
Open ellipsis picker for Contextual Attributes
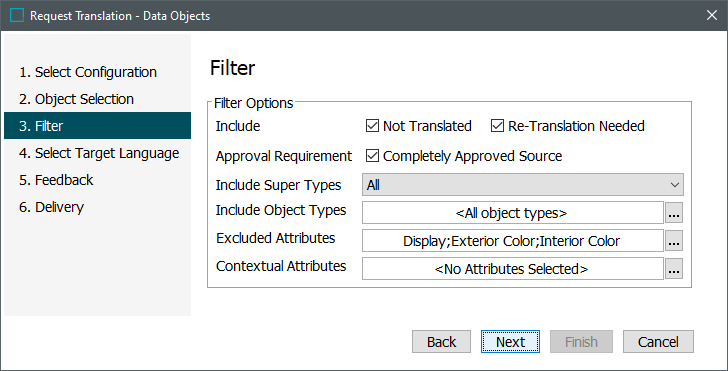674,269
